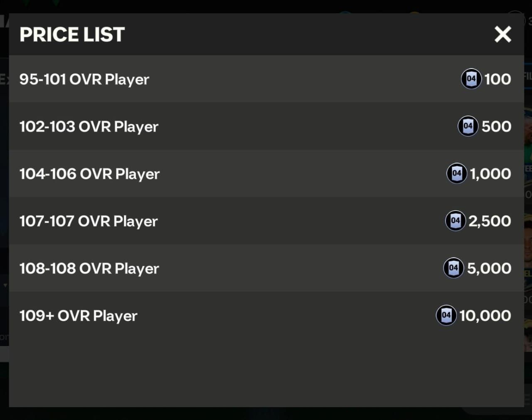Viewport: 532px width, 420px height.
Task: Tap the 5,000 price value
Action: (x=489, y=268)
